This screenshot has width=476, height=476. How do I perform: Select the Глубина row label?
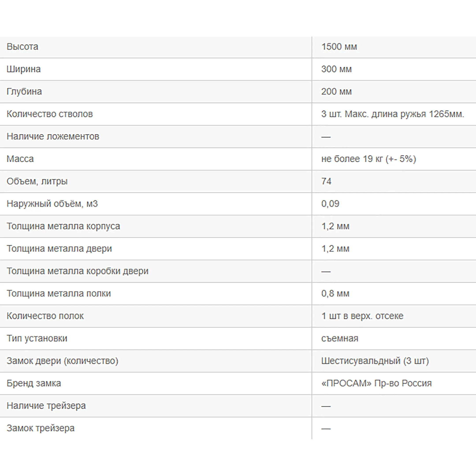click(x=24, y=92)
